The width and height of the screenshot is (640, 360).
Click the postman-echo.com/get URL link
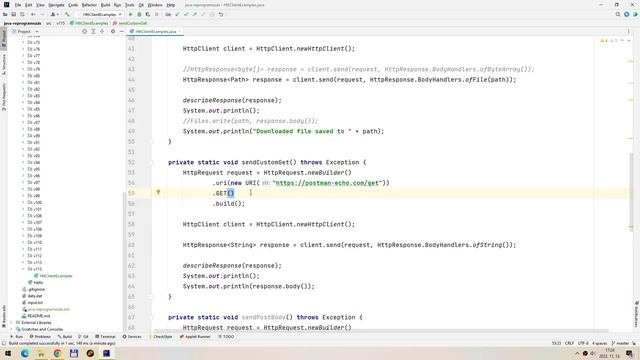point(327,183)
